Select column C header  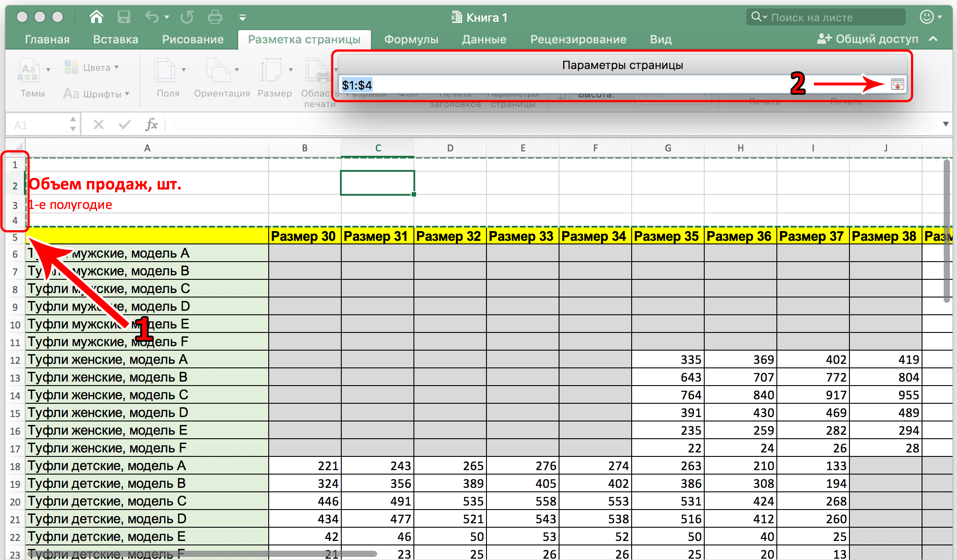click(x=378, y=148)
